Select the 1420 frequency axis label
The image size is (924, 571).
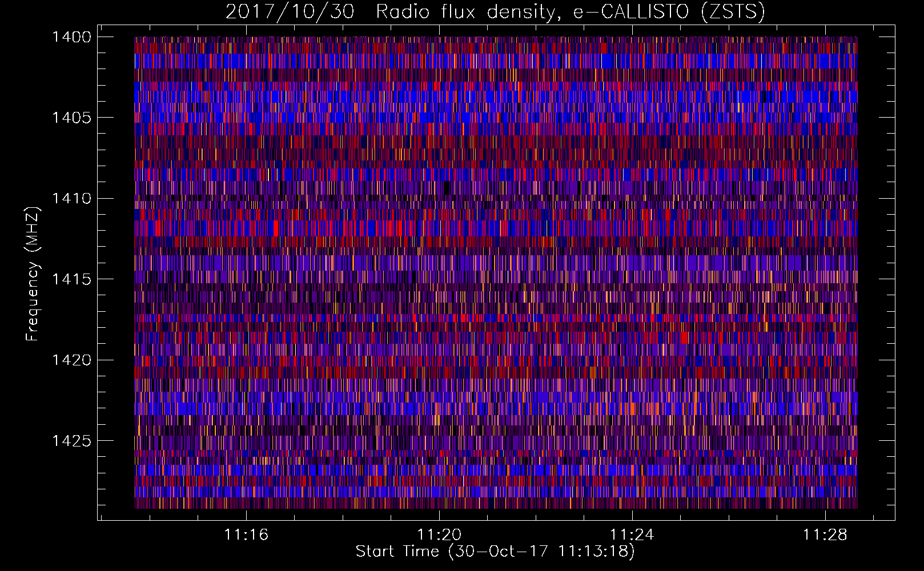point(71,360)
